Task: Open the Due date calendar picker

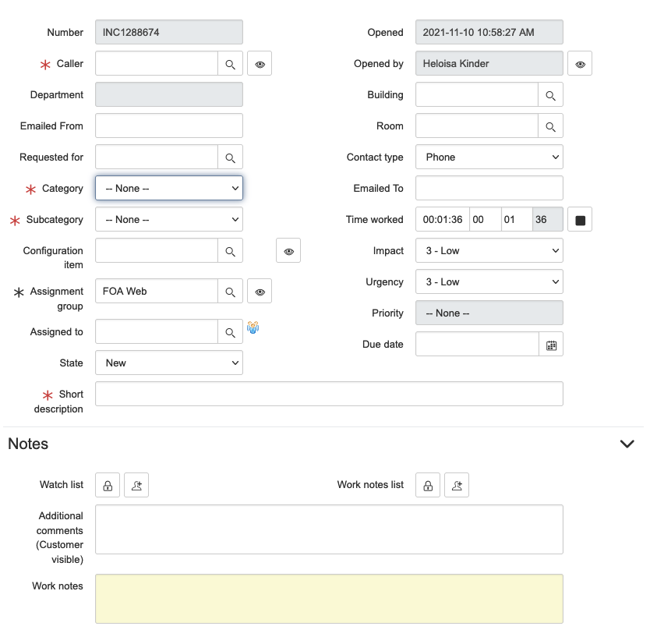Action: tap(551, 345)
